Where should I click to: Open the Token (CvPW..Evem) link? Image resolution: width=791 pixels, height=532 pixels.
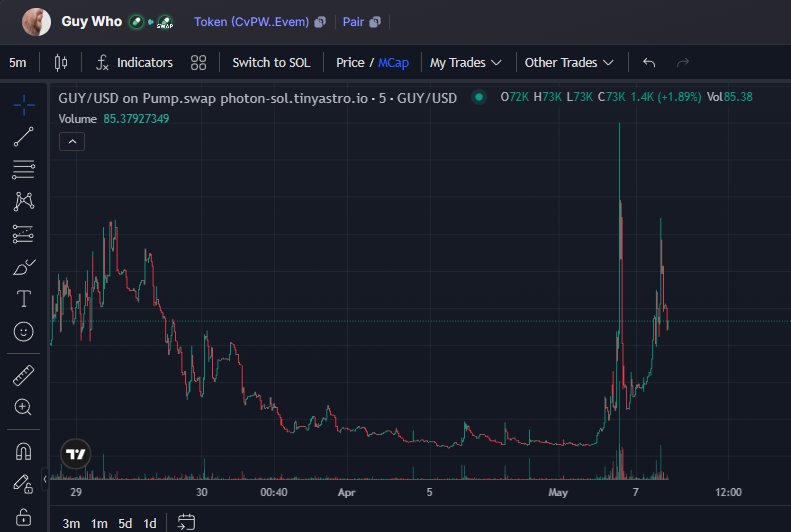tap(251, 22)
